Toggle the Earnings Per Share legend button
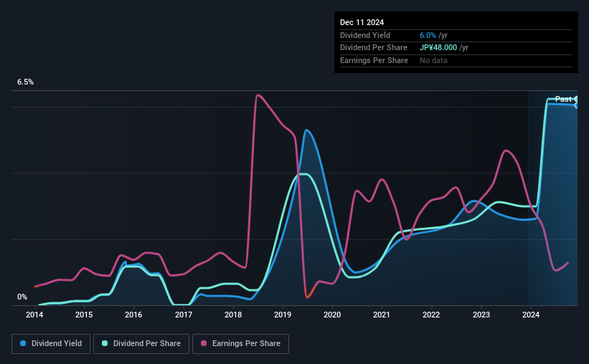The height and width of the screenshot is (364, 589). click(240, 344)
